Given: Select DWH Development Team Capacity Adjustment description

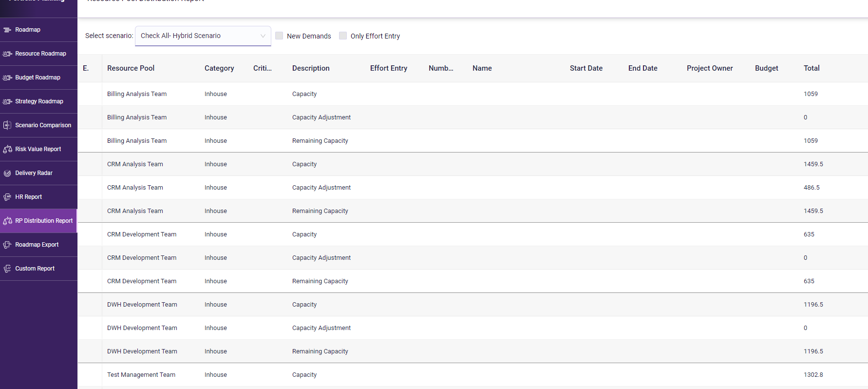Looking at the screenshot, I should (x=321, y=328).
